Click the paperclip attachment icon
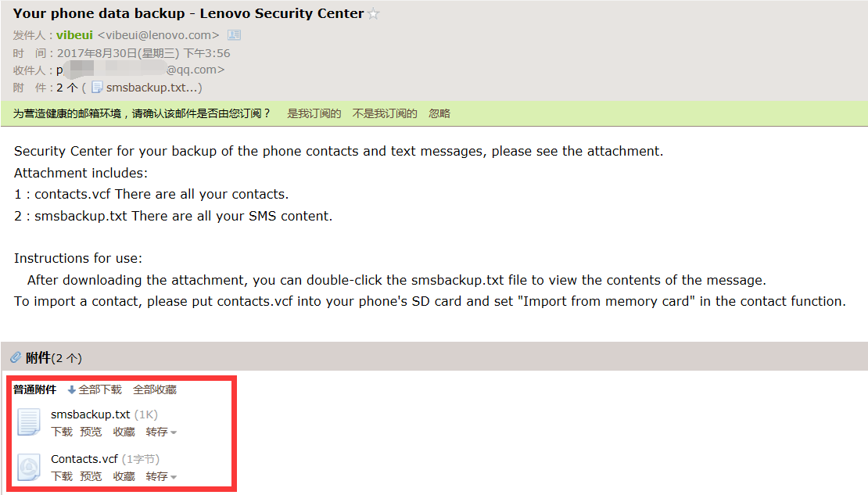This screenshot has height=495, width=868. coord(16,357)
